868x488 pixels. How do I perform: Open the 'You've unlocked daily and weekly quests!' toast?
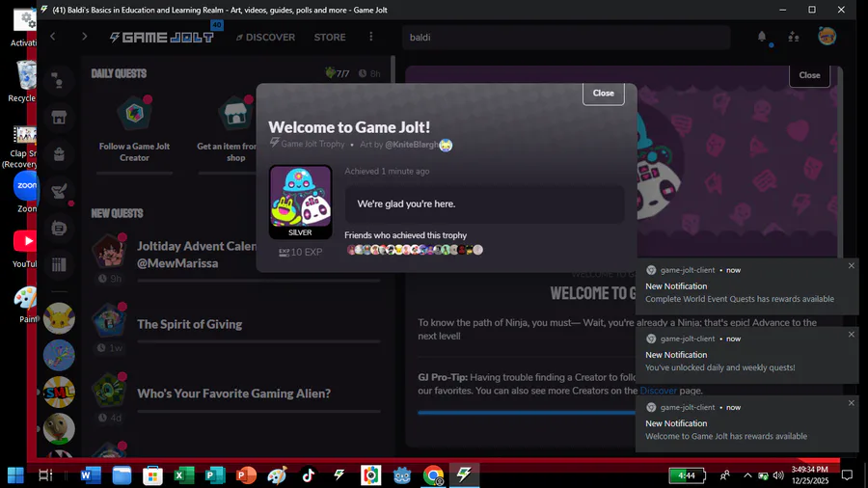coord(747,355)
